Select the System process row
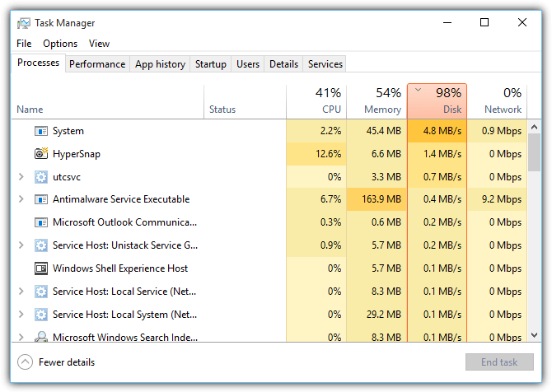This screenshot has width=552, height=392. tap(269, 131)
